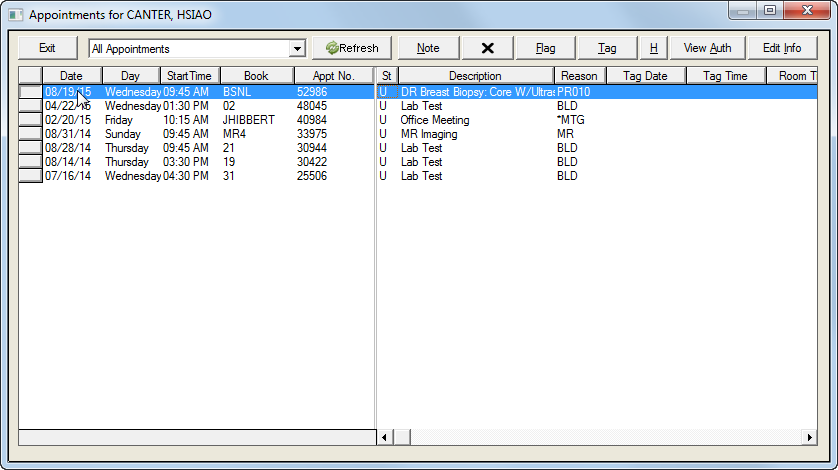Viewport: 838px width, 470px height.
Task: Click the X delete button in toolbar
Action: (488, 48)
